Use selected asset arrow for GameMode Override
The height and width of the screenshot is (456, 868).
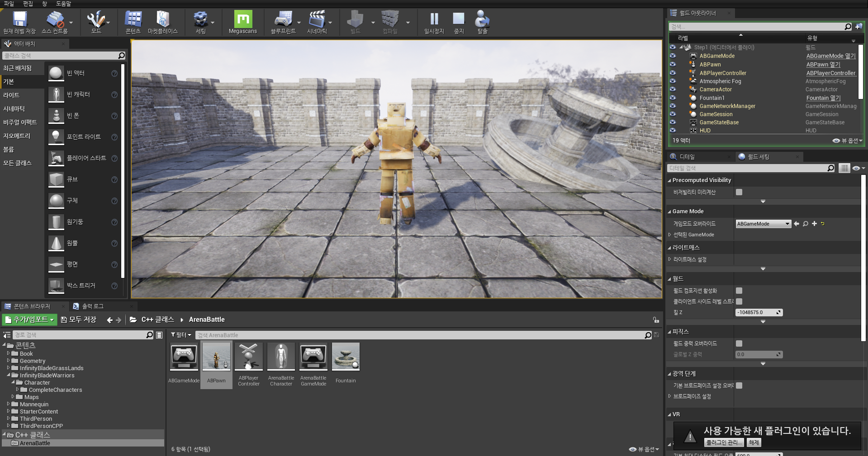pyautogui.click(x=796, y=224)
